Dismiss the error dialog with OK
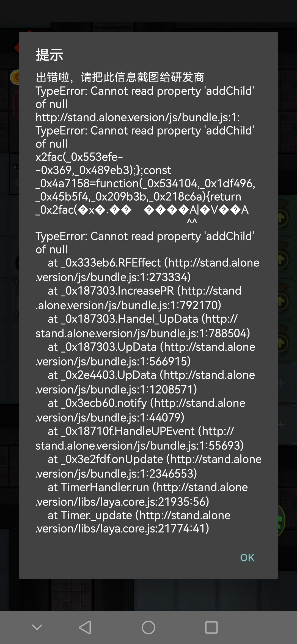This screenshot has height=644, width=297. (x=247, y=558)
